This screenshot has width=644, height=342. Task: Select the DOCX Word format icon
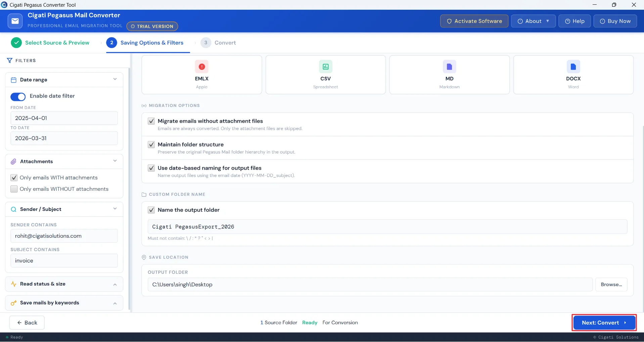[573, 67]
